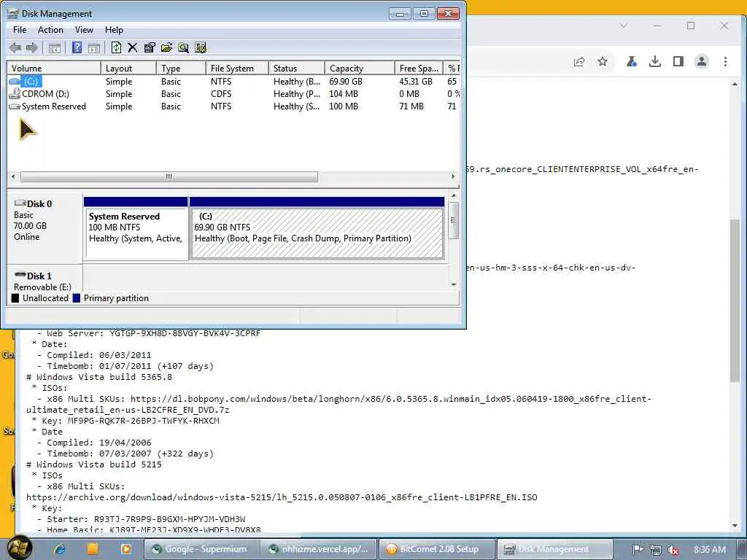Open the Help icon in toolbar
The width and height of the screenshot is (747, 560).
coord(77,47)
